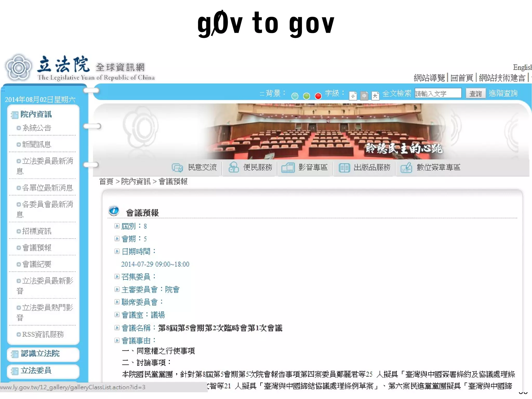Select the large font size option
Screen dimensions: 532x399
pyautogui.click(x=375, y=96)
